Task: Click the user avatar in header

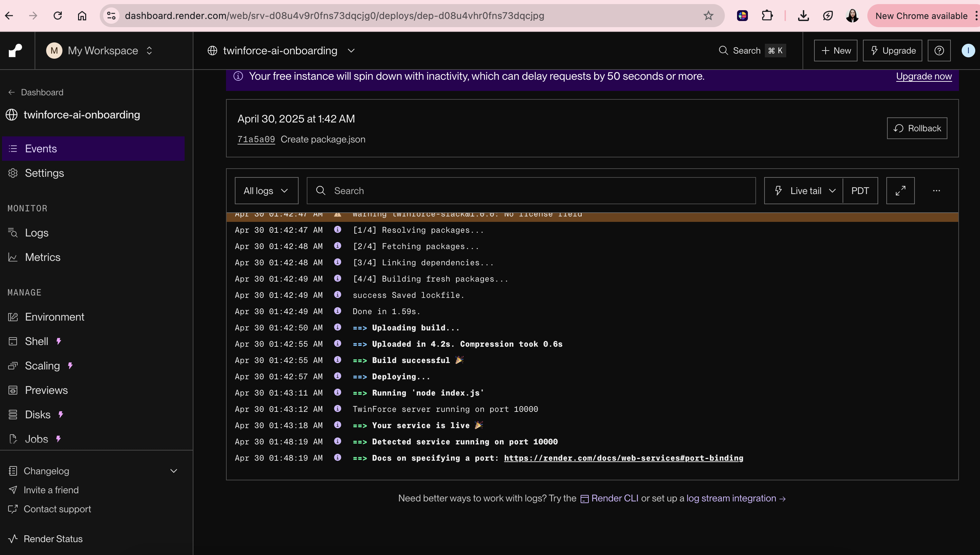Action: coord(968,50)
